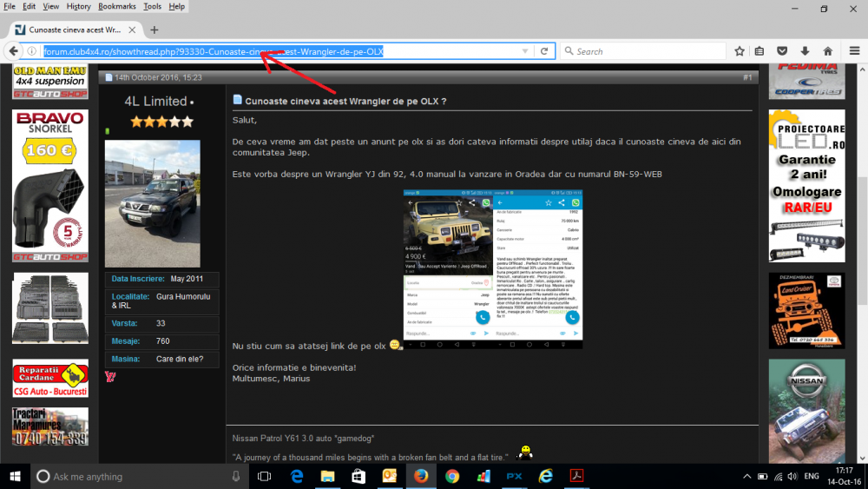Reload the page with refresh icon

pos(544,51)
